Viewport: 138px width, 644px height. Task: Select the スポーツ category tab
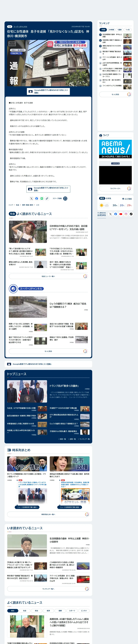tap(72, 611)
